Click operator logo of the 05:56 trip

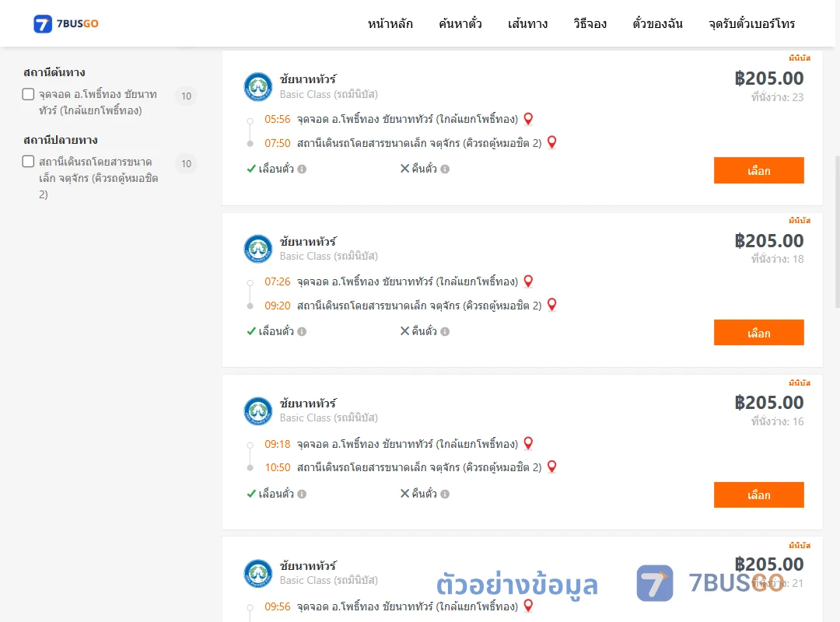point(258,87)
